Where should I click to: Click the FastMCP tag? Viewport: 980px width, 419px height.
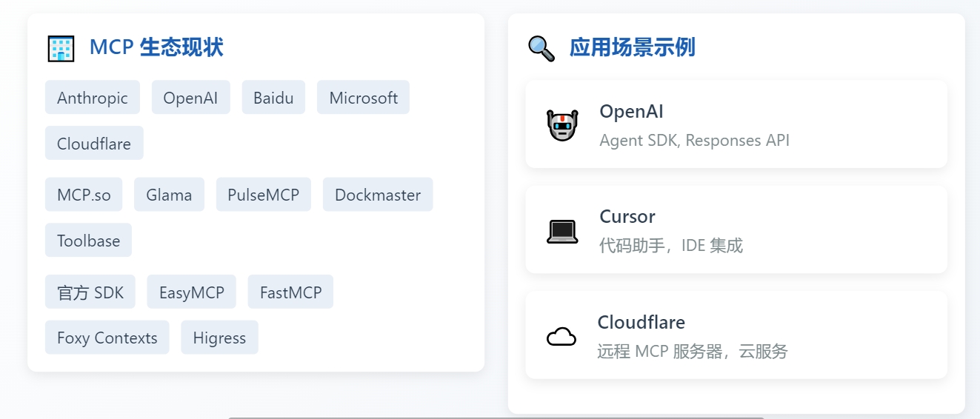(290, 292)
